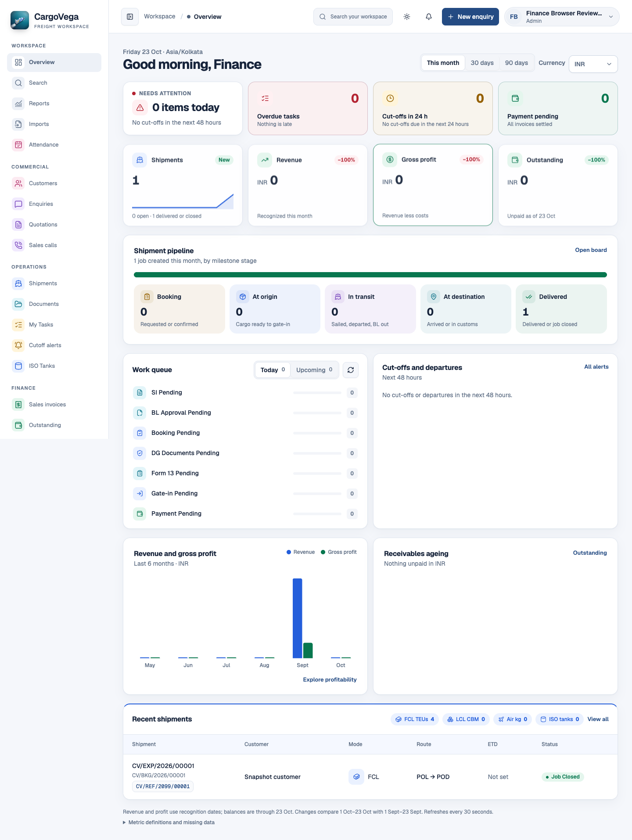Select the 30 days range
Image resolution: width=632 pixels, height=840 pixels.
482,63
